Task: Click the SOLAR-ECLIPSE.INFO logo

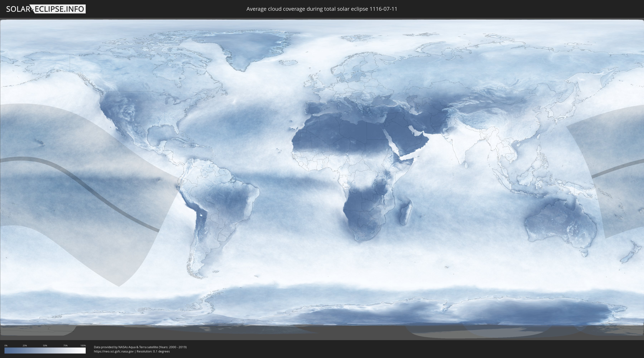Action: [46, 9]
